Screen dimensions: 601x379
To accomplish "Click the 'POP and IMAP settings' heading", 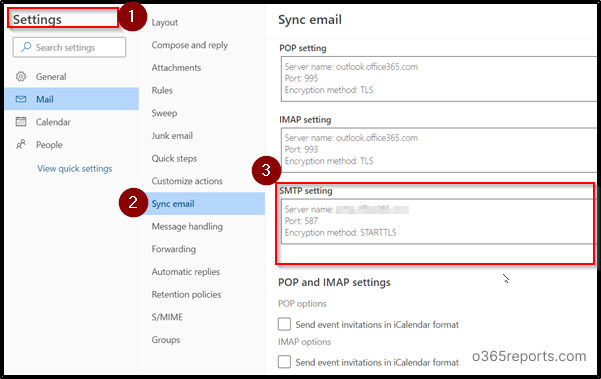I will [334, 282].
